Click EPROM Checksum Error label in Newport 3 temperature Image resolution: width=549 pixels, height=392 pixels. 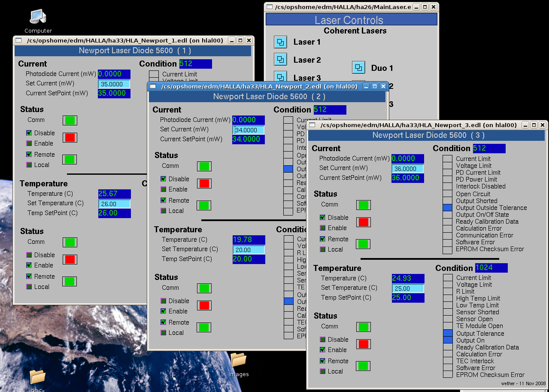(x=490, y=375)
